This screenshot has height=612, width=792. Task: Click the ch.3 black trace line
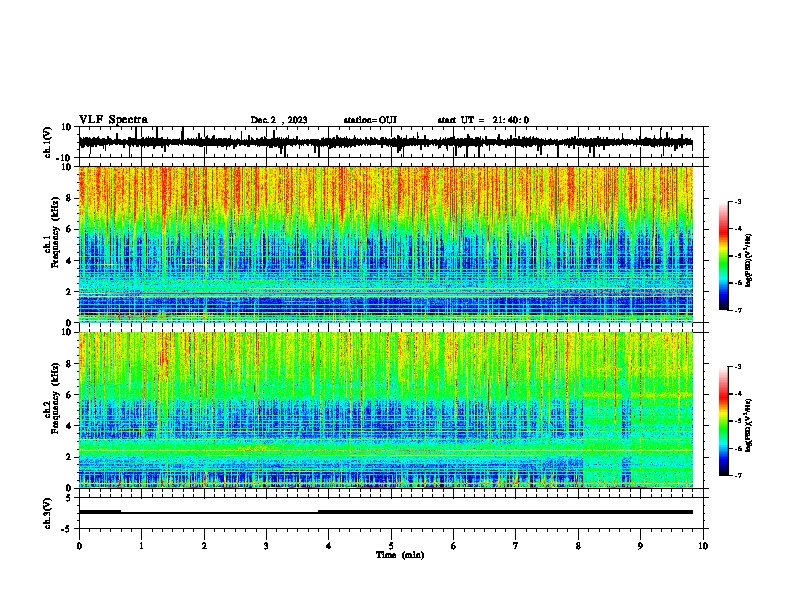(x=386, y=512)
